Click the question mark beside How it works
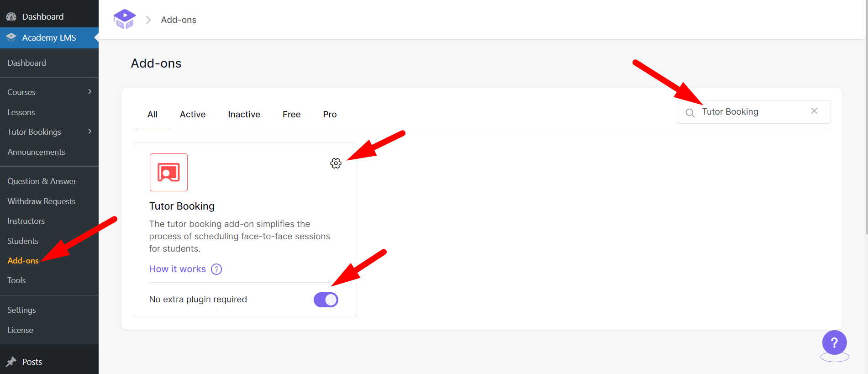The width and height of the screenshot is (868, 374). tap(216, 269)
